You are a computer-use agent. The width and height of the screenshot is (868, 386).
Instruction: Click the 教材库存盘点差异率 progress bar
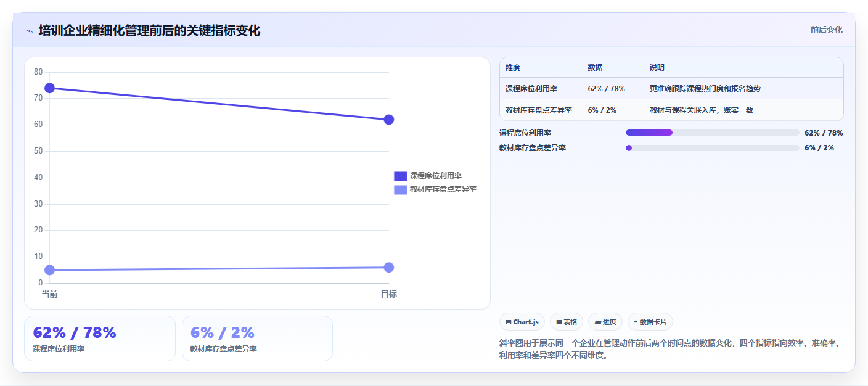[713, 148]
